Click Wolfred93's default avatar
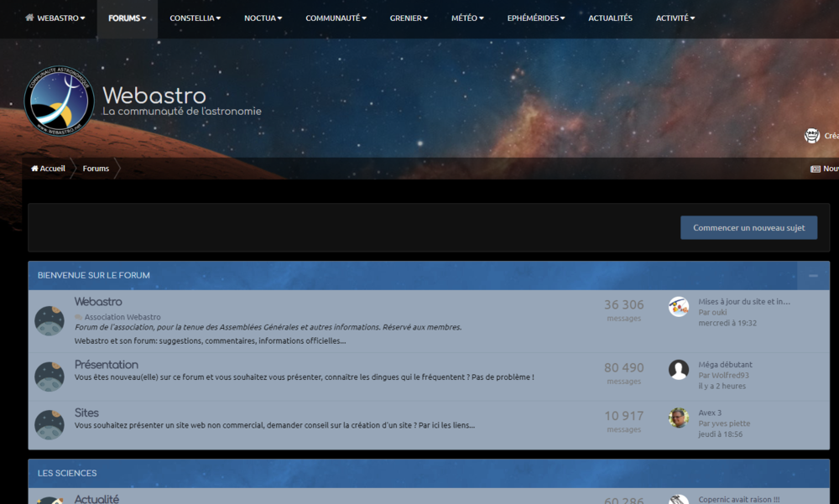Image resolution: width=839 pixels, height=504 pixels. pos(679,370)
